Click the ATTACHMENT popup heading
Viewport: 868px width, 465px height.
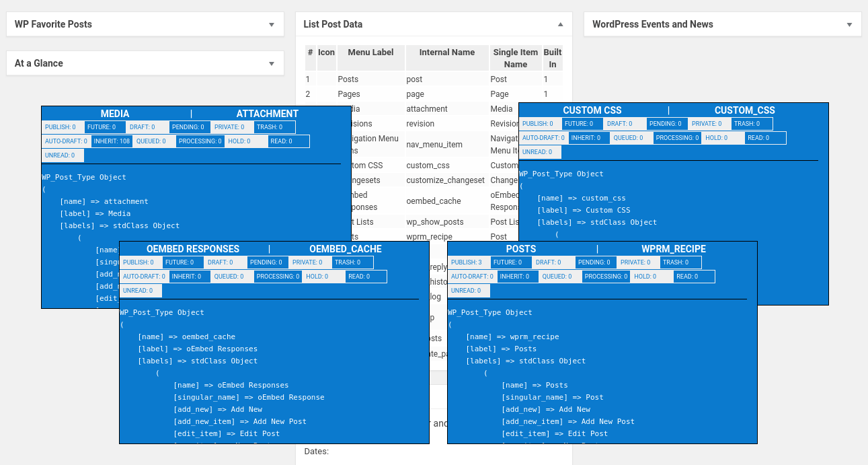pos(268,114)
